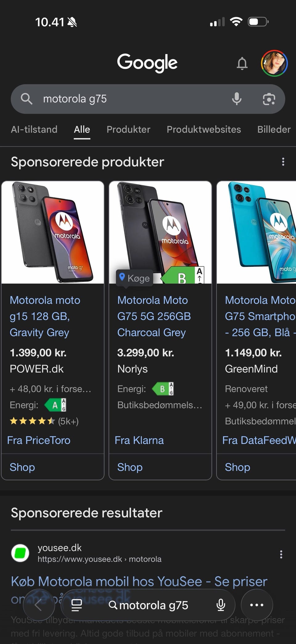Tap the Køge location badge
The width and height of the screenshot is (296, 644).
[134, 278]
